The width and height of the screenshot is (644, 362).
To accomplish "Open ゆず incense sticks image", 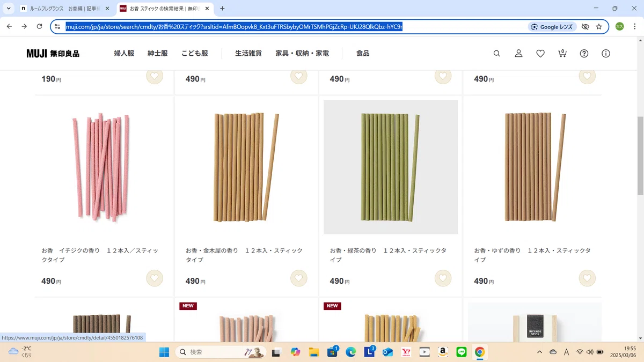I will [535, 167].
